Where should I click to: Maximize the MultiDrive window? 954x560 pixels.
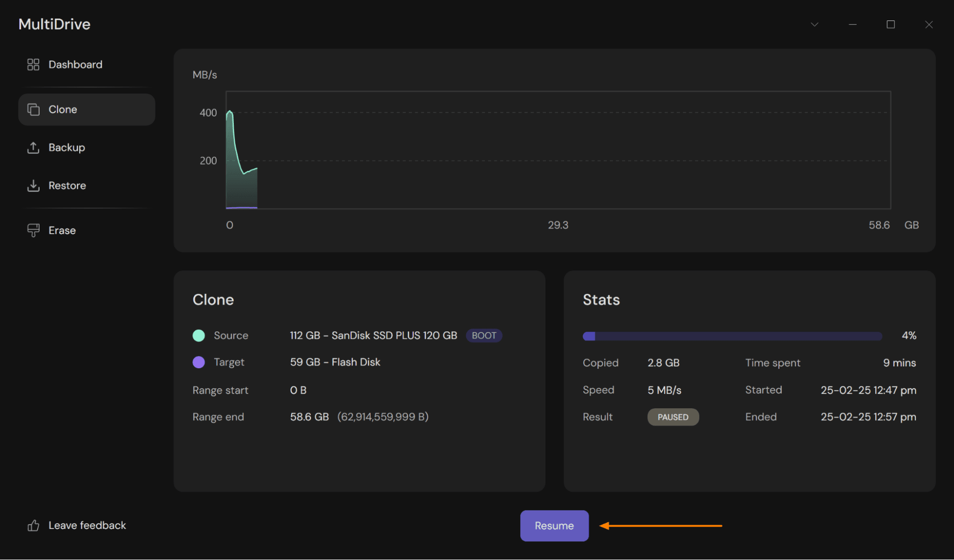click(x=891, y=24)
